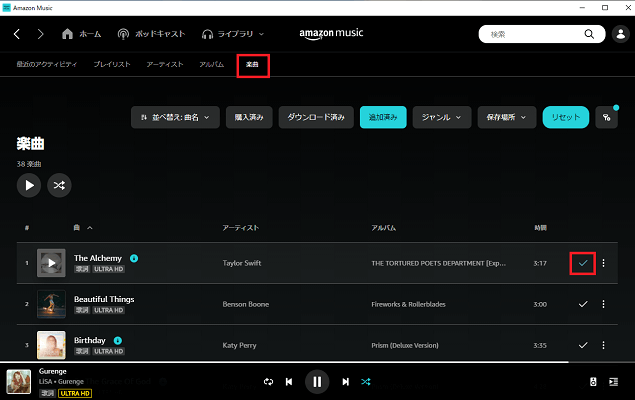This screenshot has width=635, height=400.
Task: Toggle the 追加済み filter off
Action: click(383, 117)
